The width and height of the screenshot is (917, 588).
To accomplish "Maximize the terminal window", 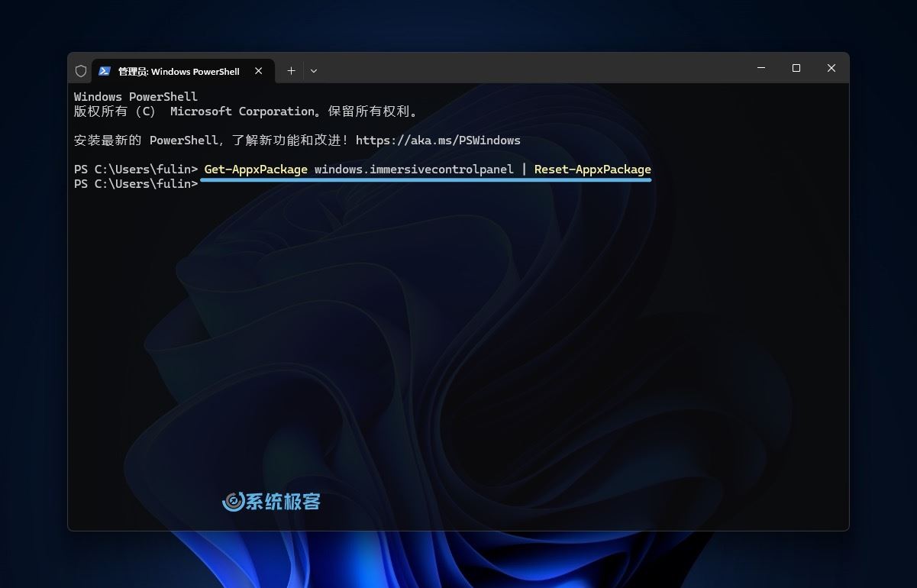I will [796, 68].
